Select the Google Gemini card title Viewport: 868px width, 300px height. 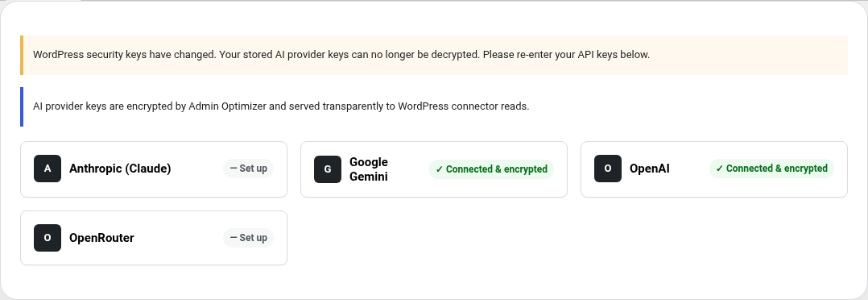coord(369,169)
